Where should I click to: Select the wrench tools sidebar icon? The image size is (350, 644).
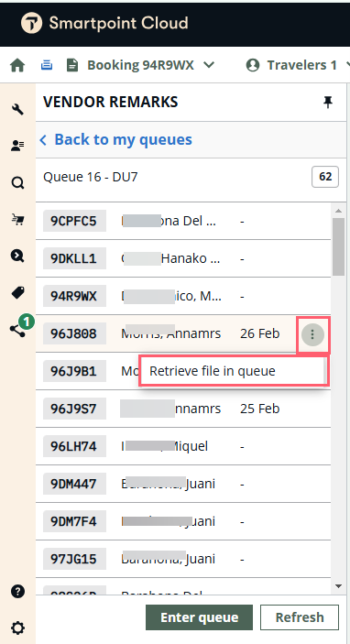tap(17, 109)
